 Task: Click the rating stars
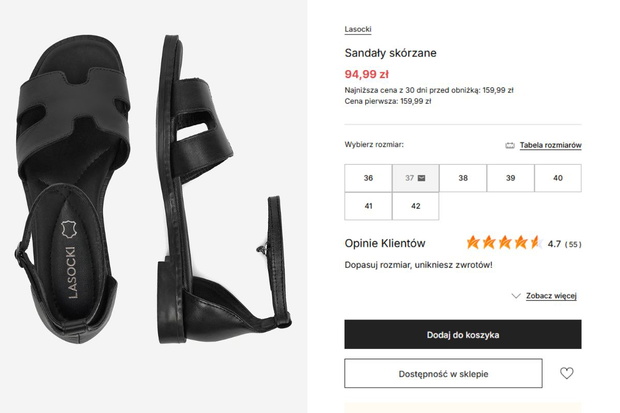tap(505, 242)
